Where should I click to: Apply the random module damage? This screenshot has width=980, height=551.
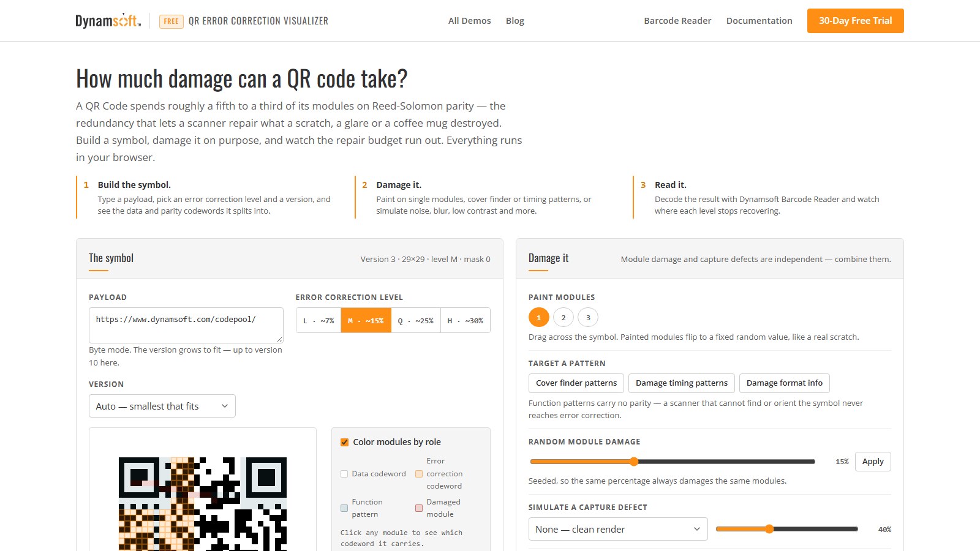[873, 462]
